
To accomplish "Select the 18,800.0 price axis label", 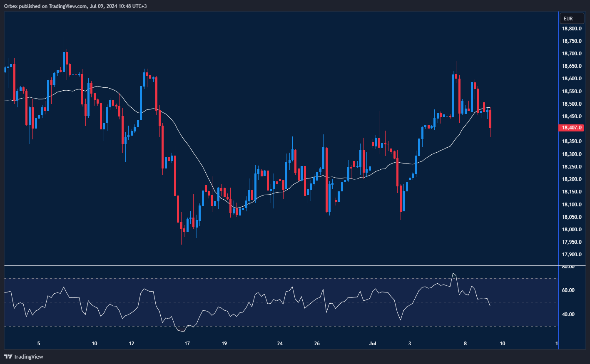I will [x=571, y=29].
